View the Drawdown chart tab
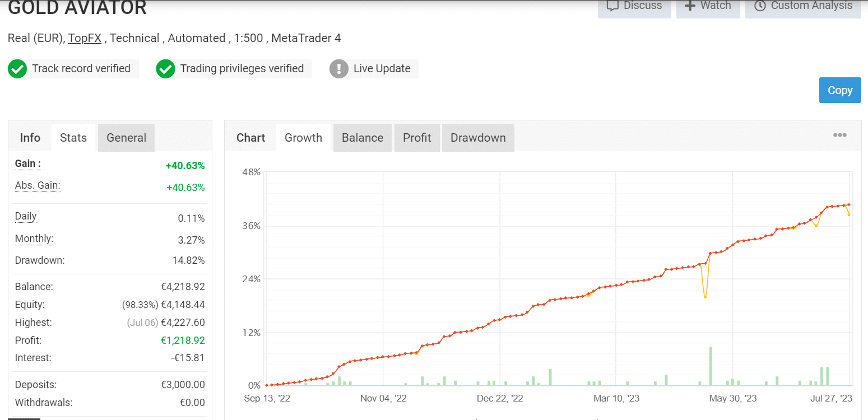This screenshot has width=868, height=420. point(478,138)
